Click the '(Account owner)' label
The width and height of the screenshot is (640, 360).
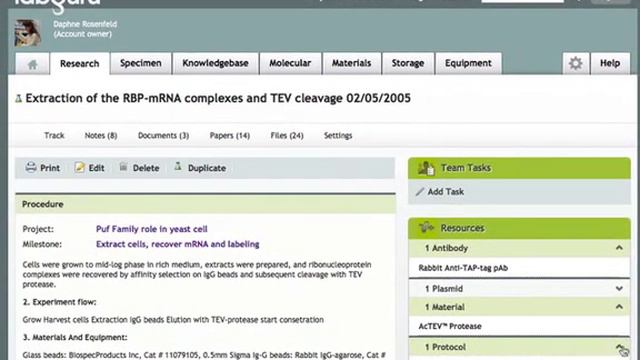click(82, 34)
